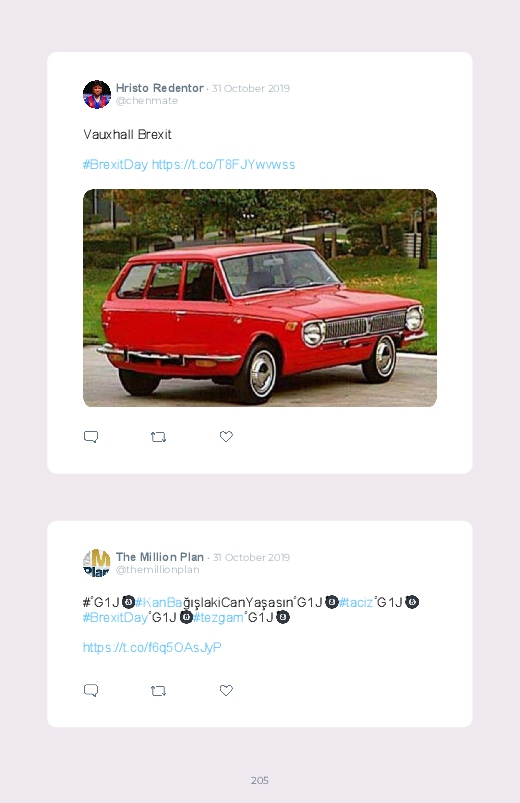Viewport: 520px width, 803px height.
Task: Open the #tezgam hashtag
Action: tap(218, 618)
